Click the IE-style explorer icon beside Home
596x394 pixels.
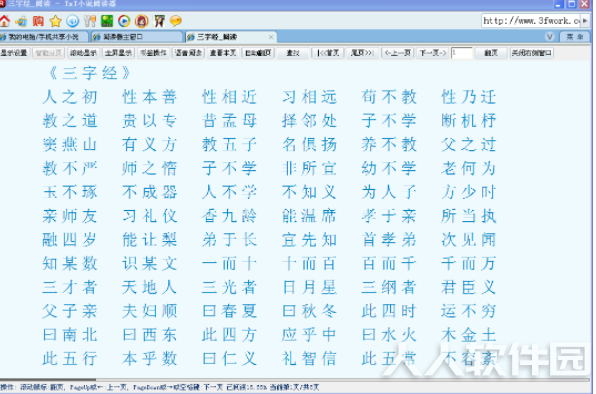(x=21, y=21)
